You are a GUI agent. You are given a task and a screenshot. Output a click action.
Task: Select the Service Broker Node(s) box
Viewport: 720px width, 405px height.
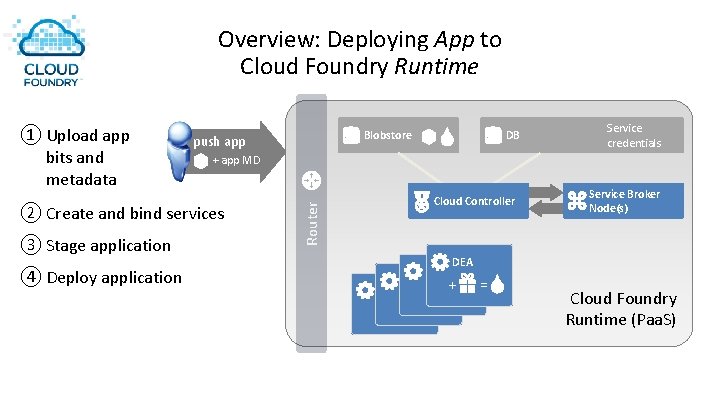tap(623, 201)
